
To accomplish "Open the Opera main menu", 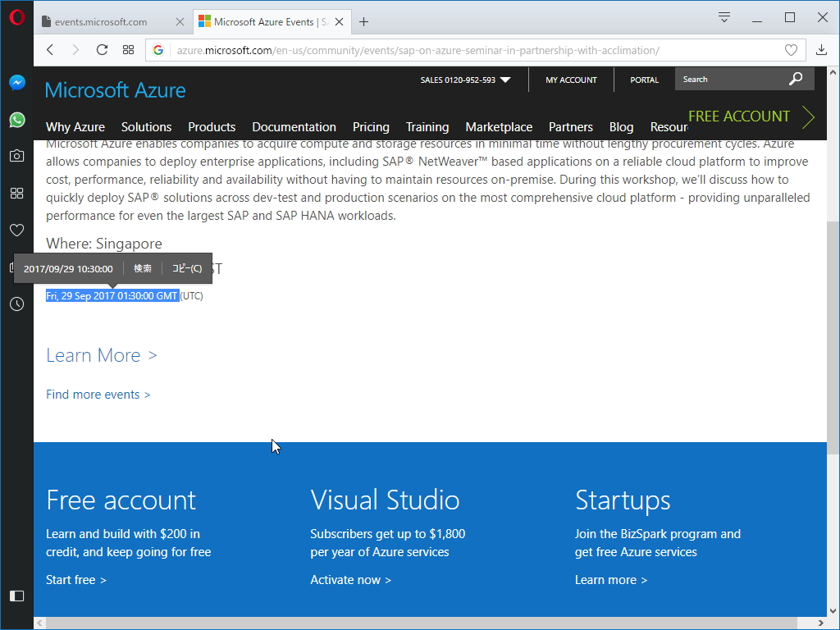I will (16, 17).
